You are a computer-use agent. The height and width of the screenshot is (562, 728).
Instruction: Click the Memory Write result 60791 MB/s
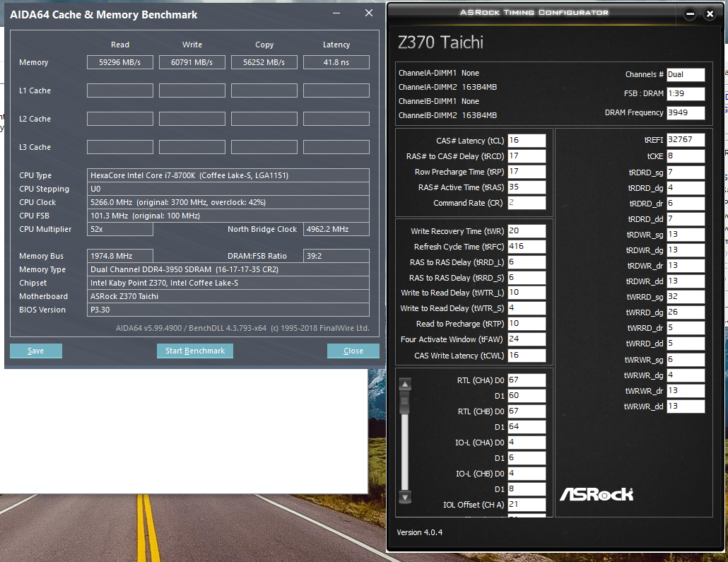(192, 62)
